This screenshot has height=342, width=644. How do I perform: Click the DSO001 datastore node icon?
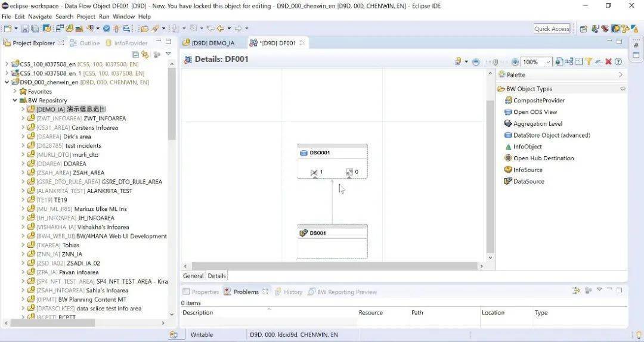click(304, 153)
